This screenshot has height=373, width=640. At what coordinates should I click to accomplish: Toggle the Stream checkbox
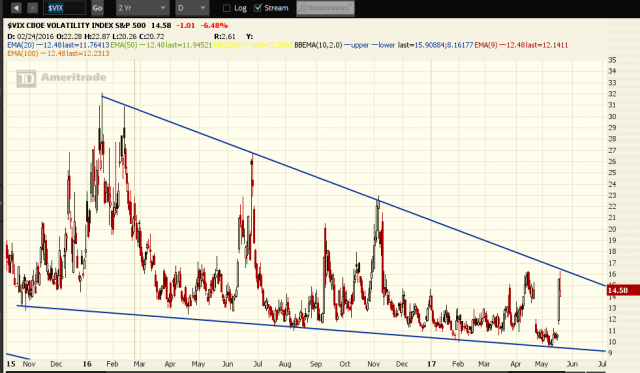[258, 8]
